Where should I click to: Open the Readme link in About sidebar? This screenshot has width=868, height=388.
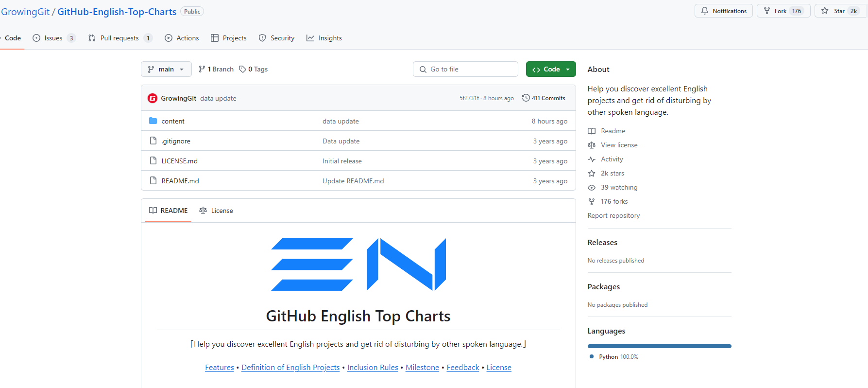pos(613,131)
